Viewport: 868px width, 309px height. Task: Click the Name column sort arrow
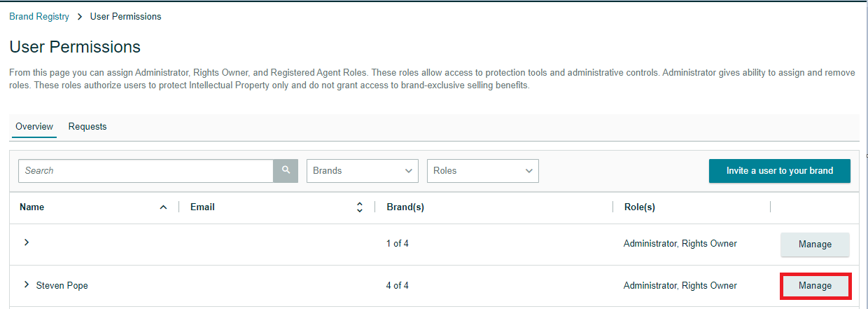[164, 207]
